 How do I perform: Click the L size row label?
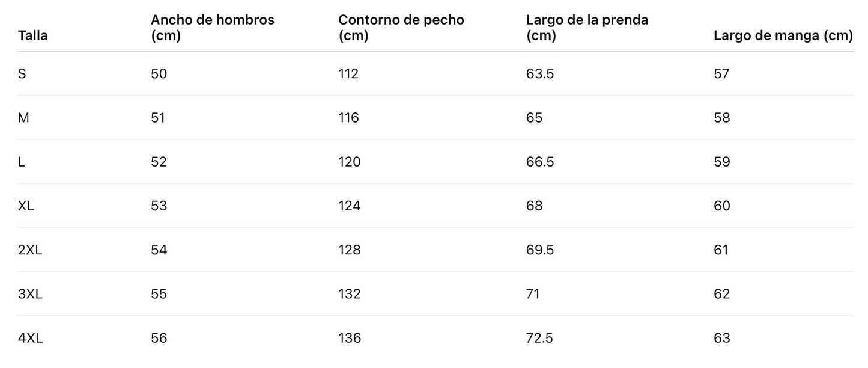pos(22,162)
